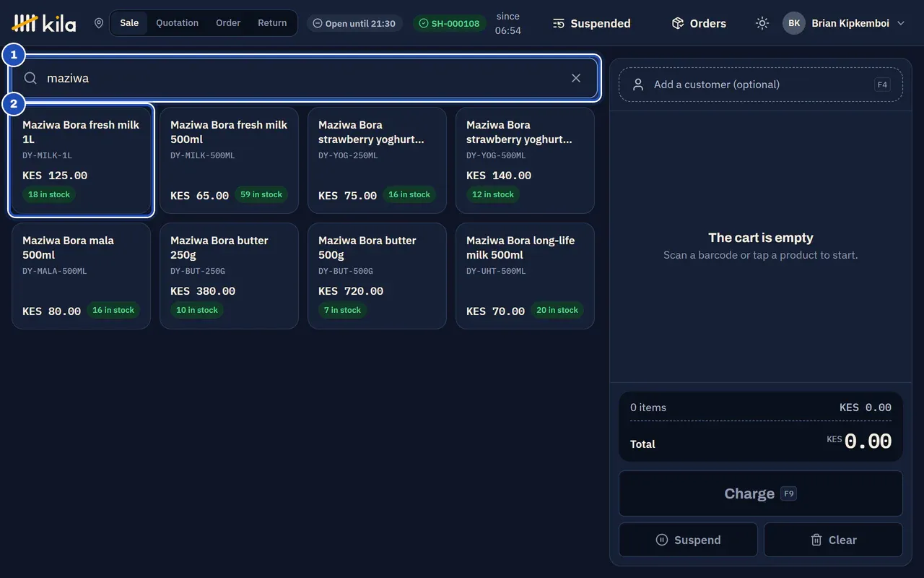
Task: Add Maziwa Bora long-life milk 500ml
Action: [525, 276]
